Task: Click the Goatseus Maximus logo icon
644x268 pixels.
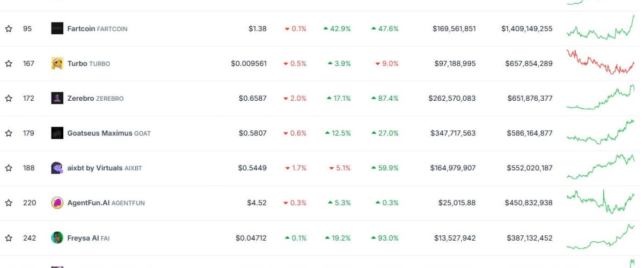Action: tap(57, 133)
